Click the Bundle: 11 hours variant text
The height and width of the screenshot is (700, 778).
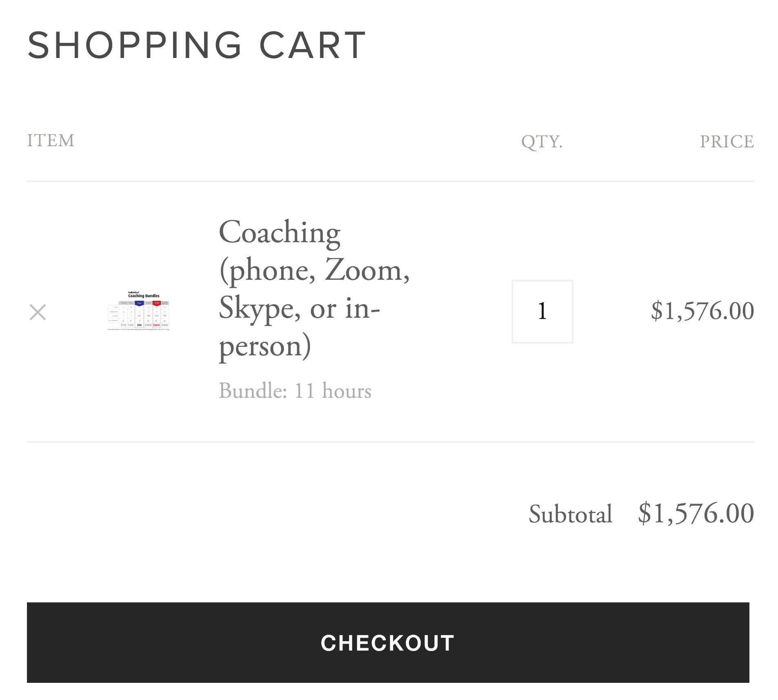click(295, 391)
